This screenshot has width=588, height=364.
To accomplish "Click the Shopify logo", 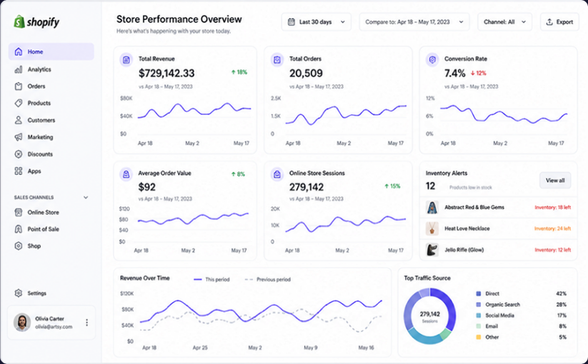I will 36,21.
